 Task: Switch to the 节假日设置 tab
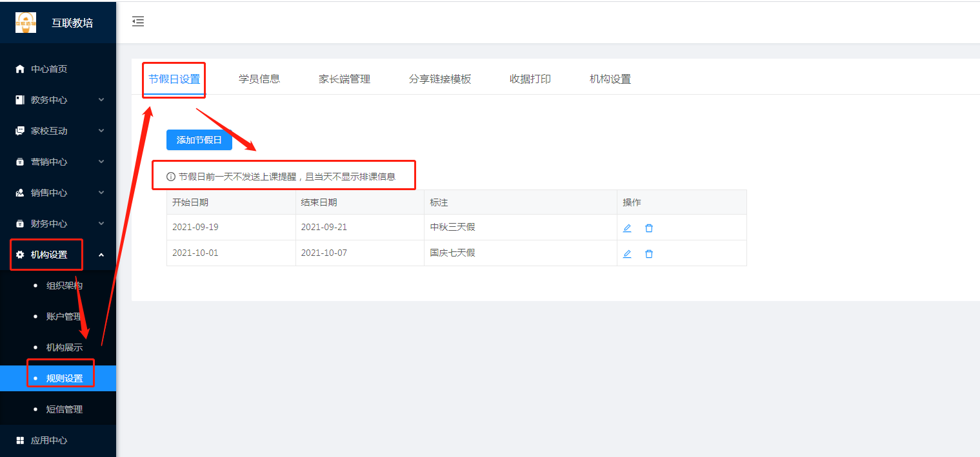[174, 79]
